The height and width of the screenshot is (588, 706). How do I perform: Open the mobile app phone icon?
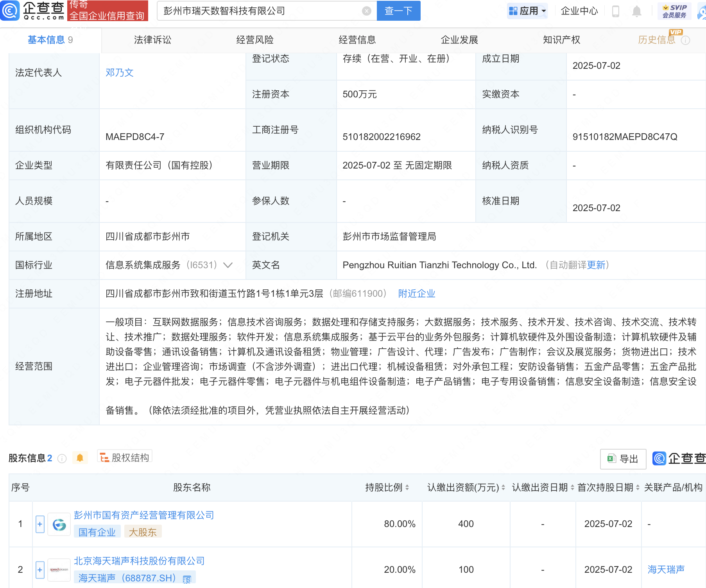point(615,11)
